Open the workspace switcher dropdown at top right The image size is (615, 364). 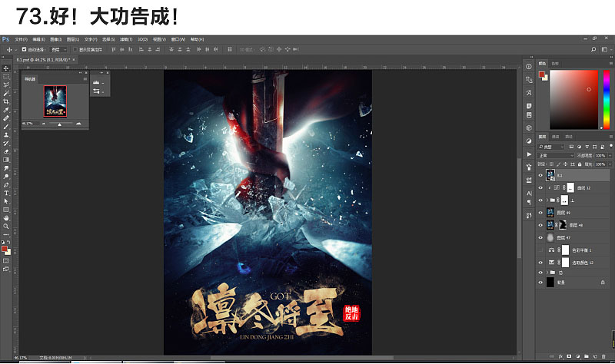click(605, 49)
